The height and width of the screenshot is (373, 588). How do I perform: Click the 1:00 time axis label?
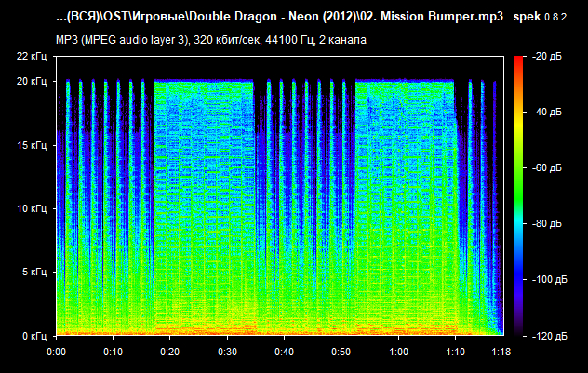pyautogui.click(x=398, y=352)
